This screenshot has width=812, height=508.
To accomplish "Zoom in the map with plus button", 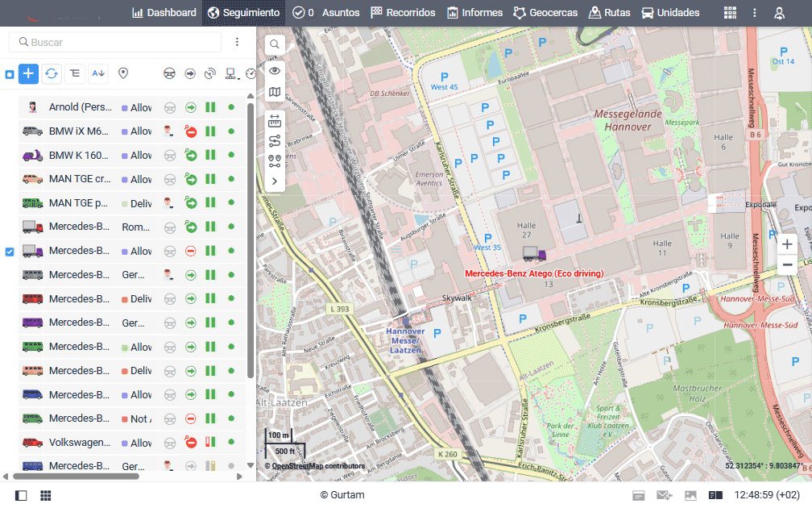I will point(787,244).
